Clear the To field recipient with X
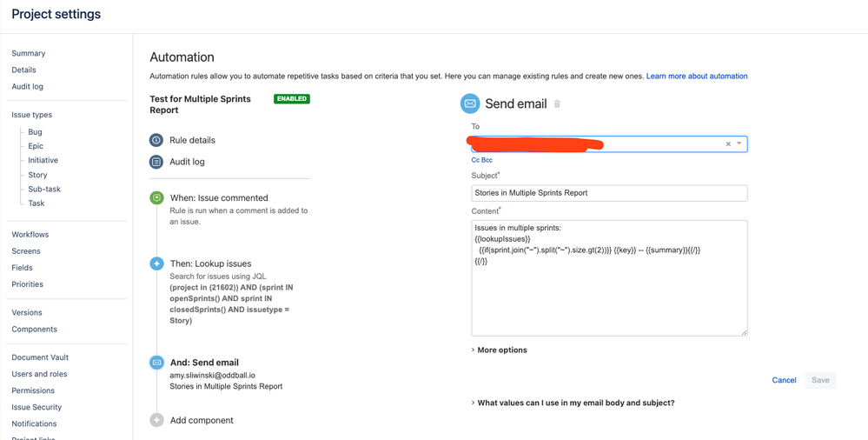The width and height of the screenshot is (868, 440). pos(728,144)
